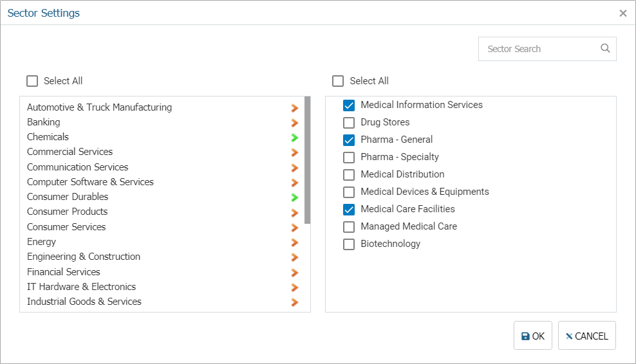636x364 pixels.
Task: Toggle the left Select All checkbox
Action: tap(32, 81)
